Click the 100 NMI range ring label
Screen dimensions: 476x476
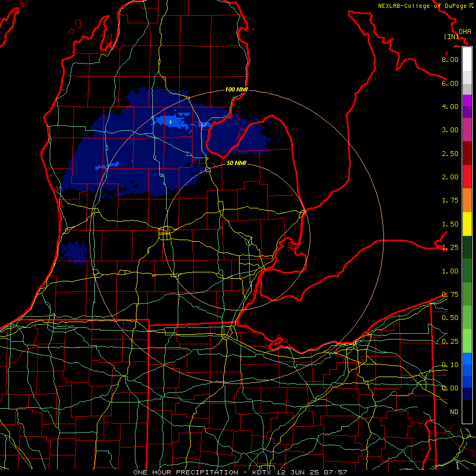click(236, 89)
